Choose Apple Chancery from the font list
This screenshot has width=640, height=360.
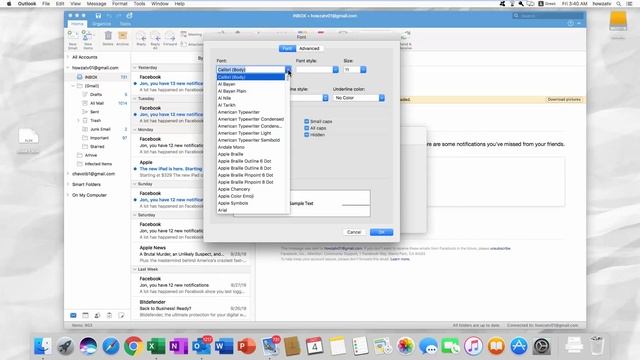(251, 189)
